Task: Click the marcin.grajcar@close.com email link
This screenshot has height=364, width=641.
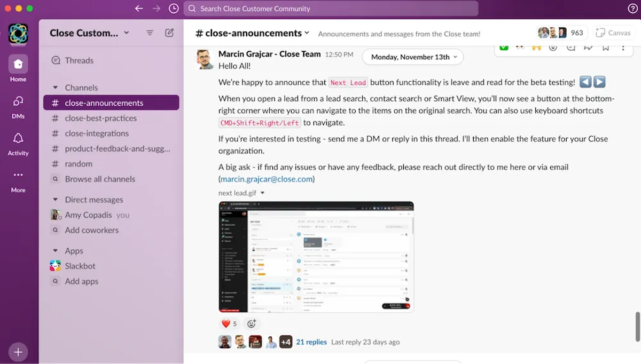Action: (x=267, y=179)
